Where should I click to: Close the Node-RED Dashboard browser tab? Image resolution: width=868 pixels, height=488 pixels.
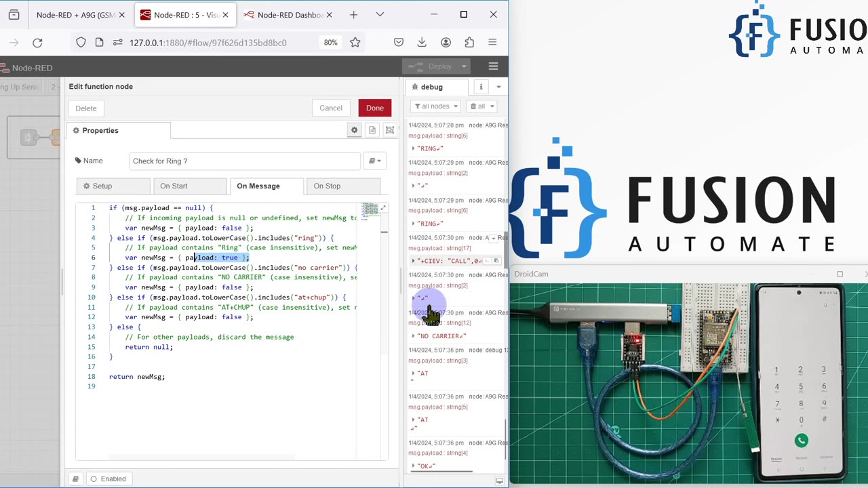(x=329, y=15)
